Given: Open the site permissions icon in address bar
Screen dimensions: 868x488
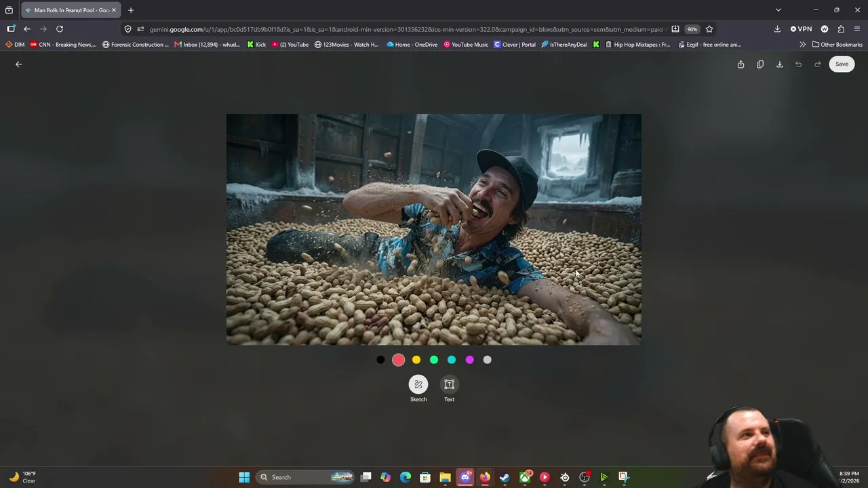Looking at the screenshot, I should (140, 29).
